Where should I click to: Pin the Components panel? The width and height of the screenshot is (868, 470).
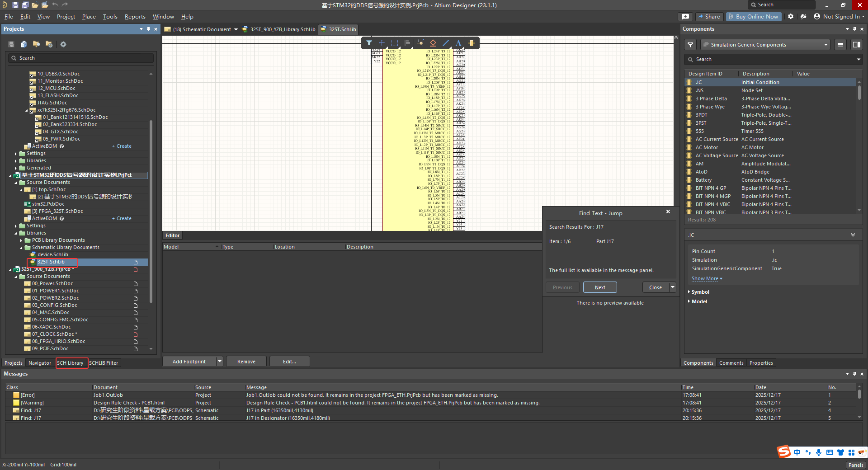tap(854, 29)
